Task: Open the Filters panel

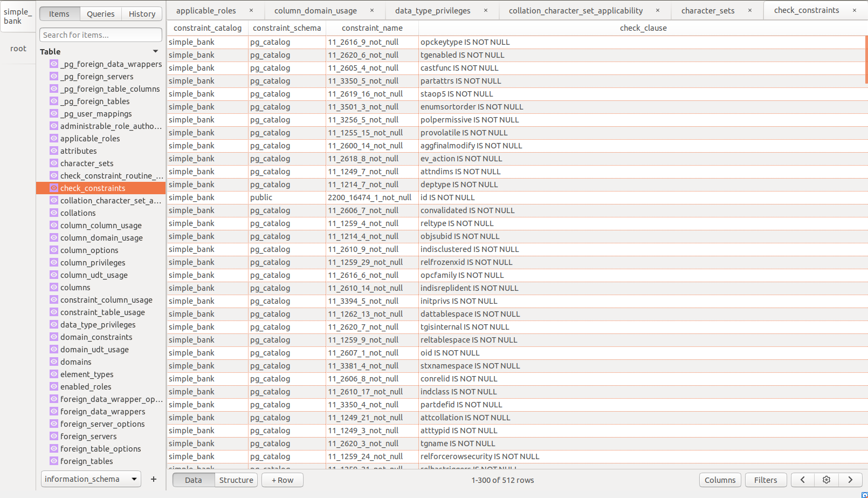Action: coord(766,480)
